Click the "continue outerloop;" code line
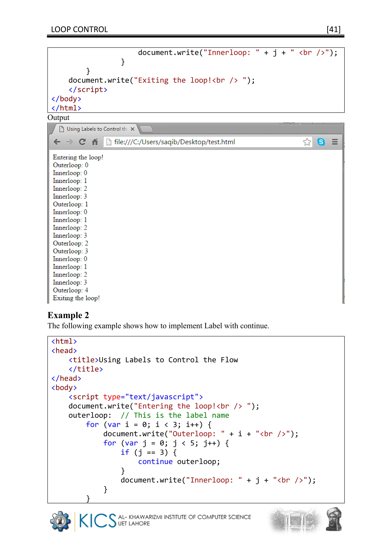This screenshot has width=392, height=554. tap(179, 462)
